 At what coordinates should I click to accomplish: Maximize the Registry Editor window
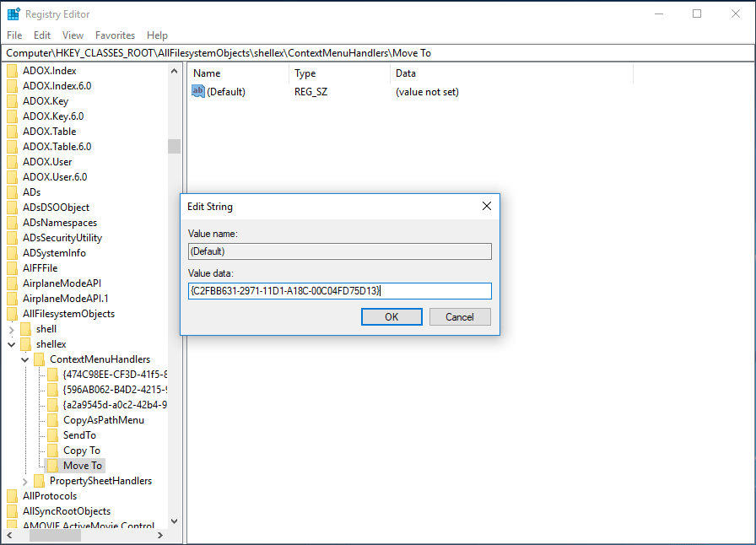click(697, 13)
